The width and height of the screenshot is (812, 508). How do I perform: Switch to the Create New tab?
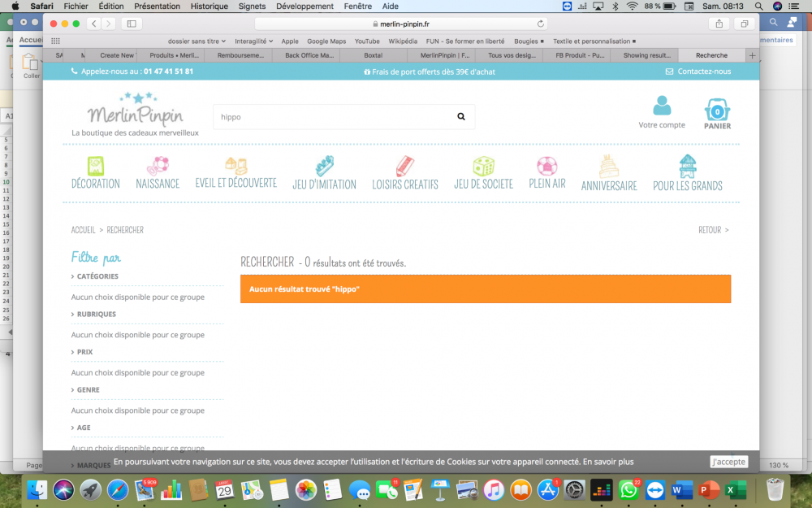[117, 55]
